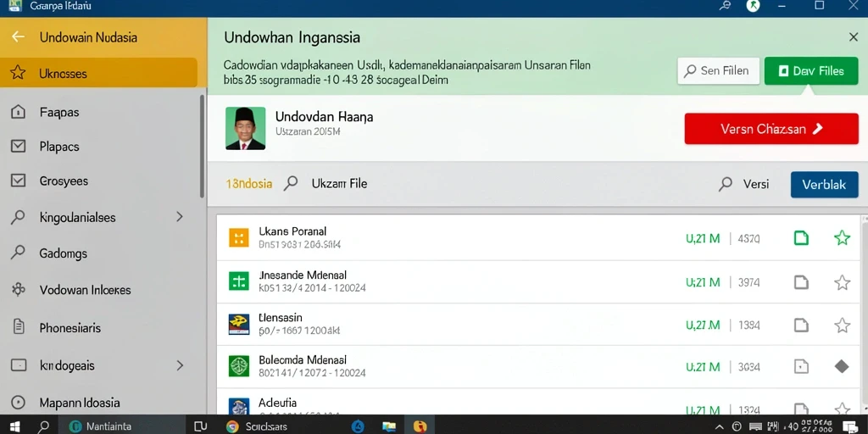Viewport: 868px width, 434px height.
Task: Select the 18ndosia tab label
Action: point(249,184)
